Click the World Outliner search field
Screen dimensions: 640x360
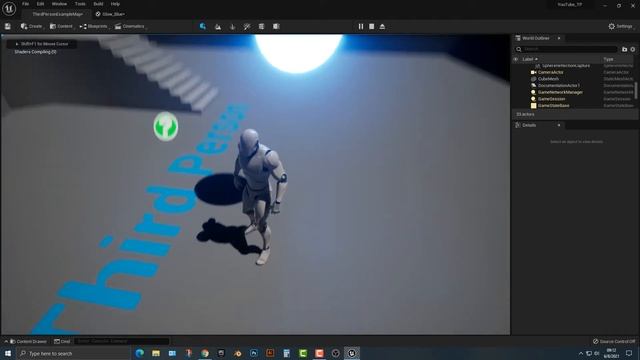coord(566,49)
